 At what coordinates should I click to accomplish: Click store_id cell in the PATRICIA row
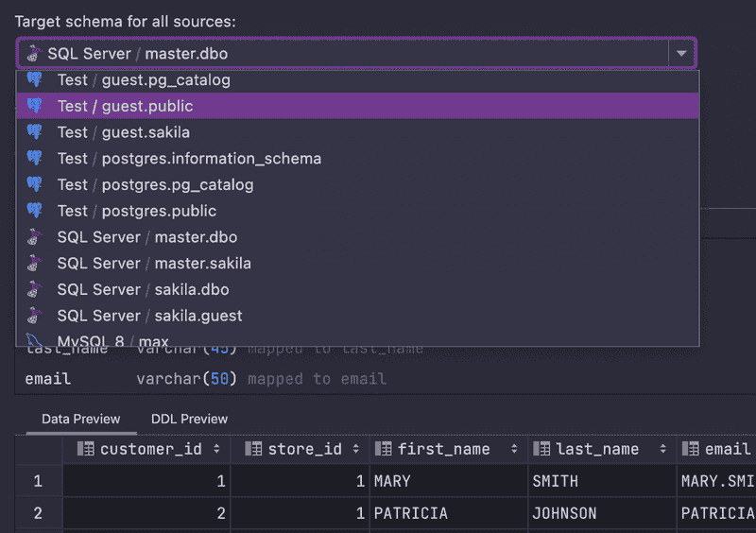click(300, 513)
